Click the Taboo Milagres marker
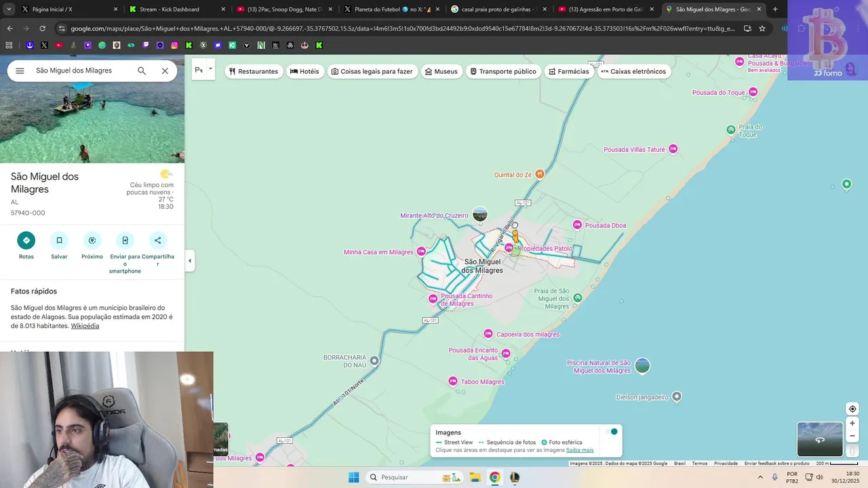Viewport: 868px width, 488px height. pos(453,382)
